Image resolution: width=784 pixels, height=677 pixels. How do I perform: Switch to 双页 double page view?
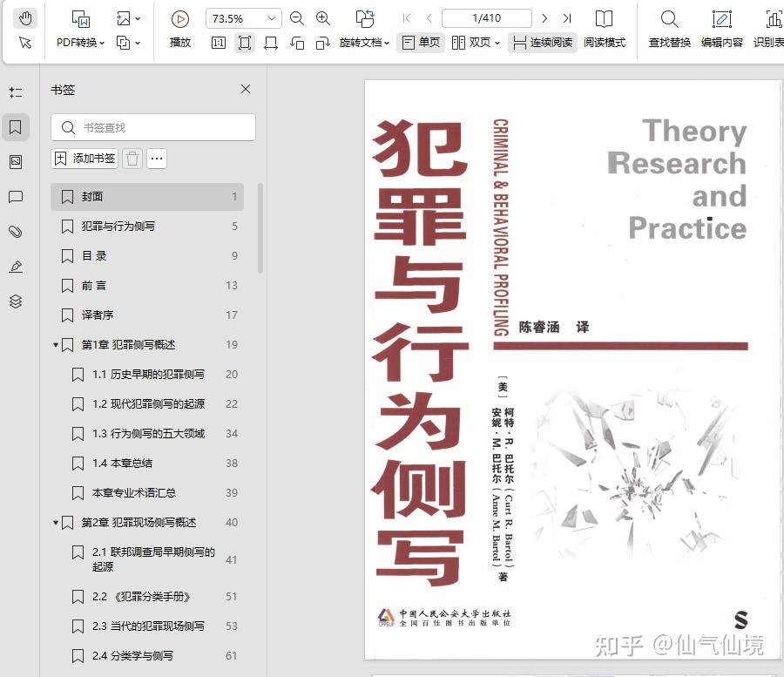[x=476, y=43]
